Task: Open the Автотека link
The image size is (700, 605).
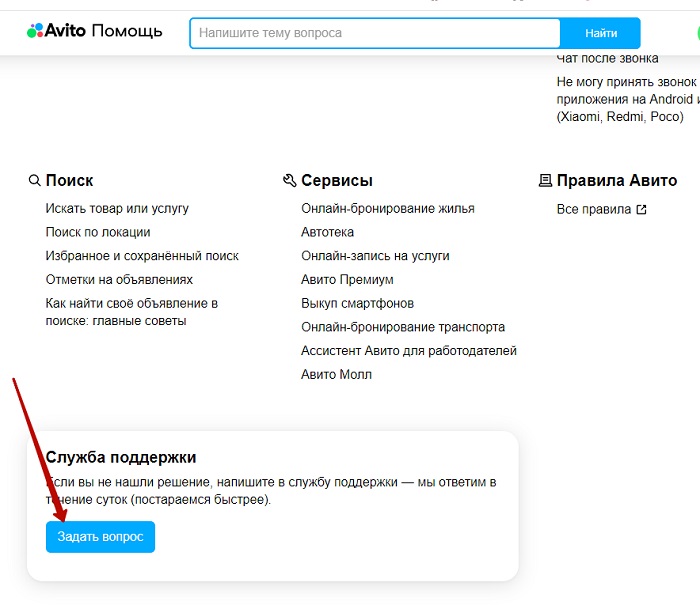Action: pyautogui.click(x=327, y=232)
